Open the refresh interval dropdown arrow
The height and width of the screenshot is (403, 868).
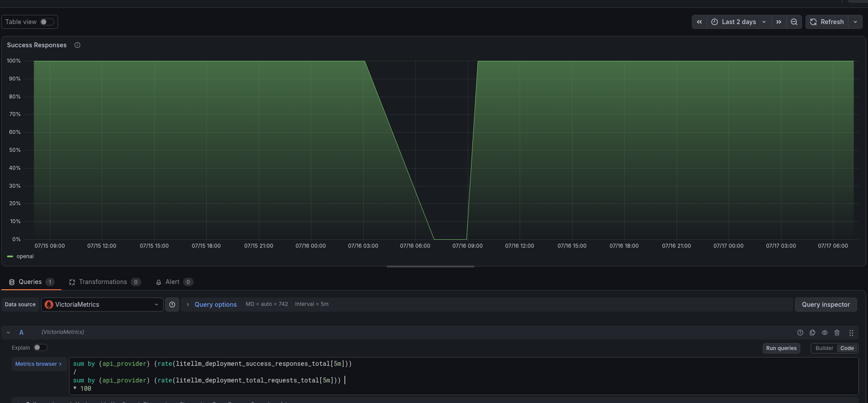pyautogui.click(x=855, y=22)
